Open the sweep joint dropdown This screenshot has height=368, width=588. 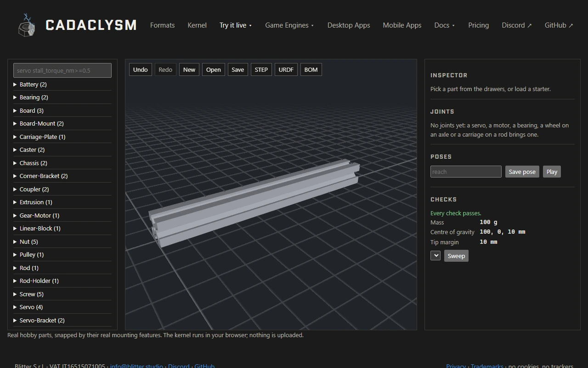(x=435, y=256)
